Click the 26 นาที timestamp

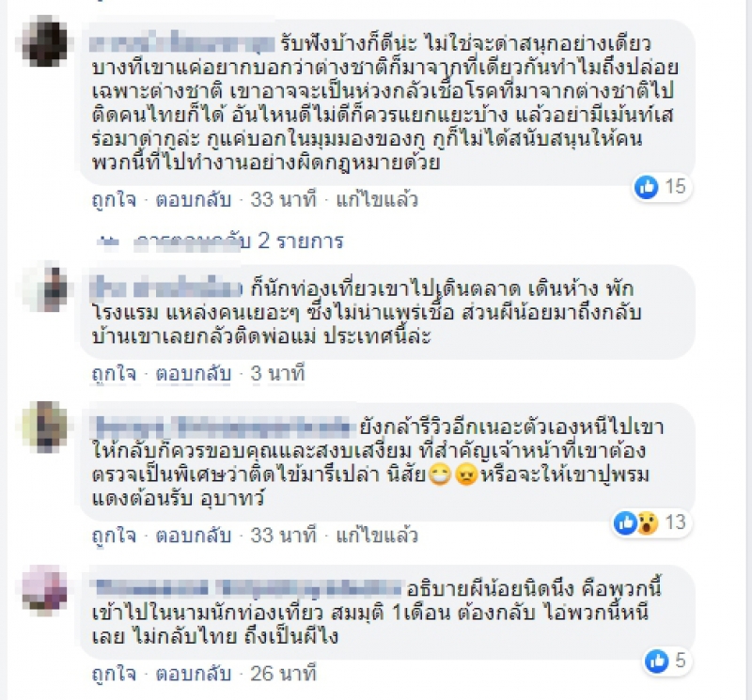point(284,674)
